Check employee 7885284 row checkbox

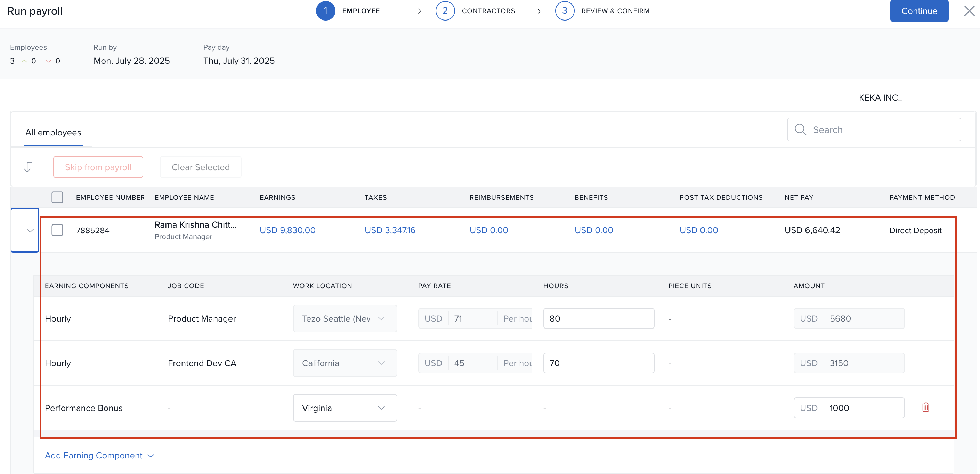pos(57,230)
